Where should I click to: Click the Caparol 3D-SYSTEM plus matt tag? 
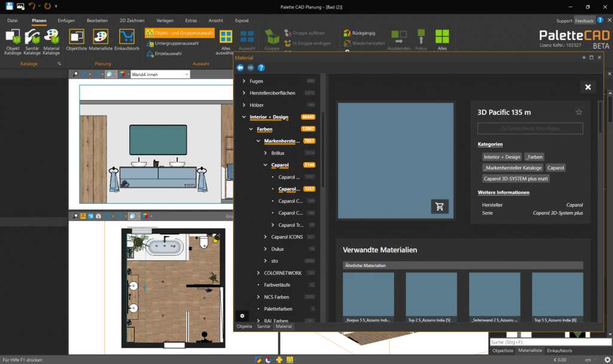(x=515, y=178)
